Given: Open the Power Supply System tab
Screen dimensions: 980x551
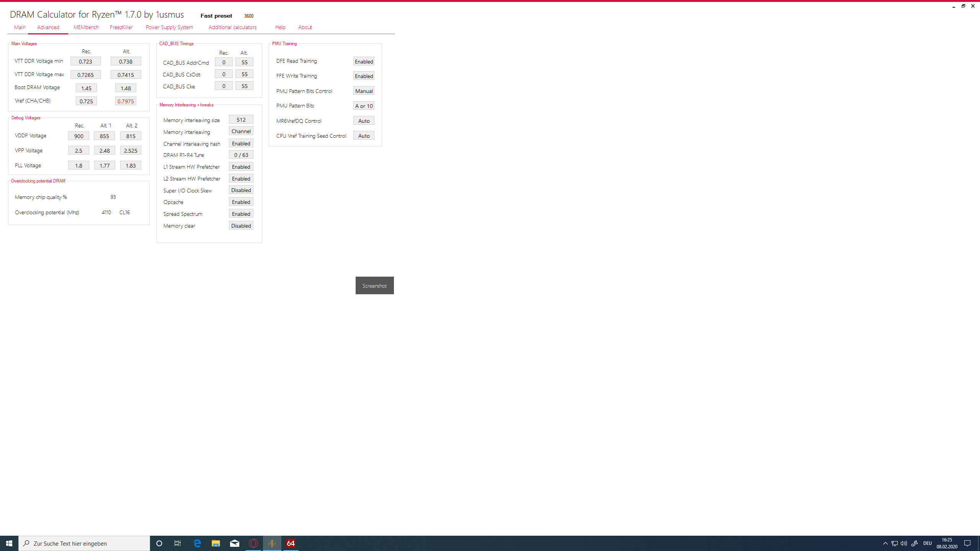Looking at the screenshot, I should click(x=169, y=27).
